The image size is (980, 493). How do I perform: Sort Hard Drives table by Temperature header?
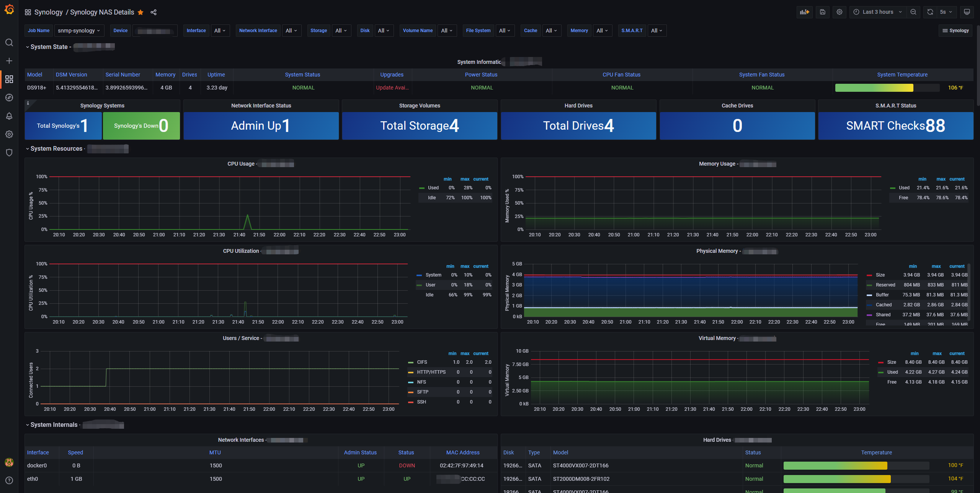click(x=877, y=452)
